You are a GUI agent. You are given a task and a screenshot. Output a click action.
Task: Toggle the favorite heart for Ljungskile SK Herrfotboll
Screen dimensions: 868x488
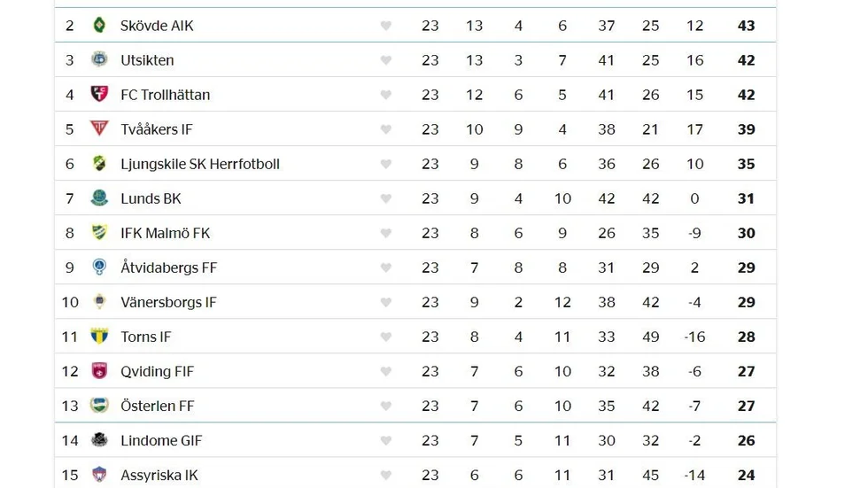(386, 164)
